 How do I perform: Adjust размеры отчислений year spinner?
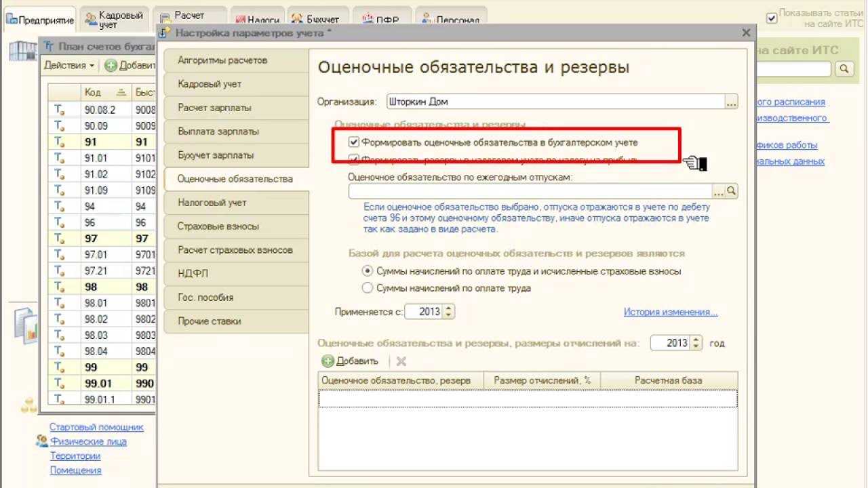tap(696, 343)
